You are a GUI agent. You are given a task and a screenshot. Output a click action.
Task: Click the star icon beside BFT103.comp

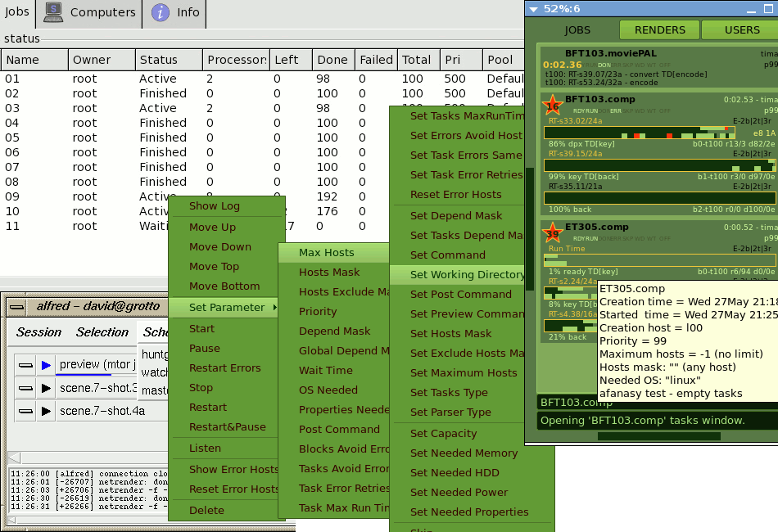[x=552, y=105]
